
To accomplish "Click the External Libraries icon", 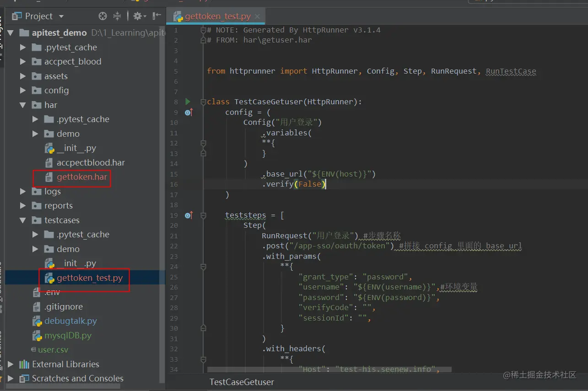I will click(24, 364).
